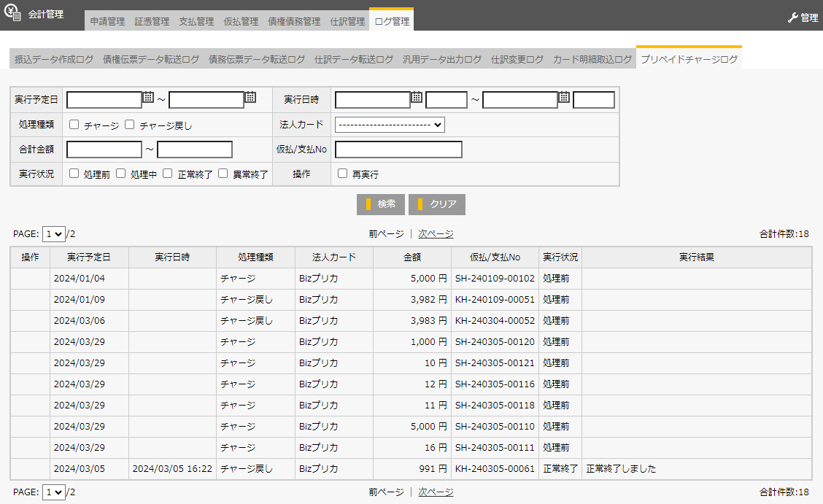This screenshot has height=504, width=823.
Task: Select cell SH-240305-00121
Action: [495, 363]
